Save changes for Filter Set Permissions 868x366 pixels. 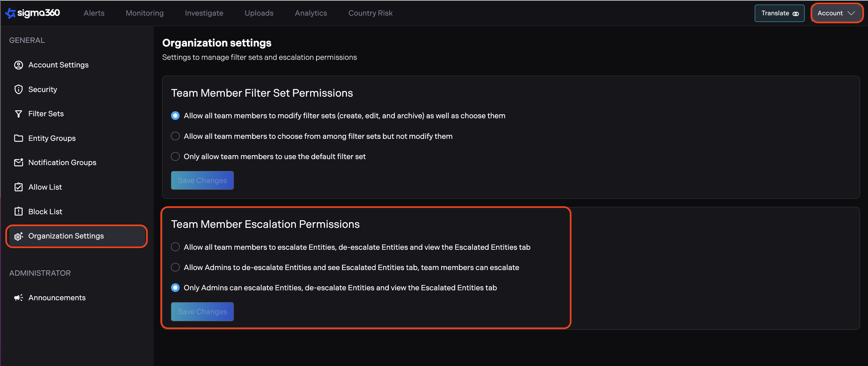coord(202,180)
